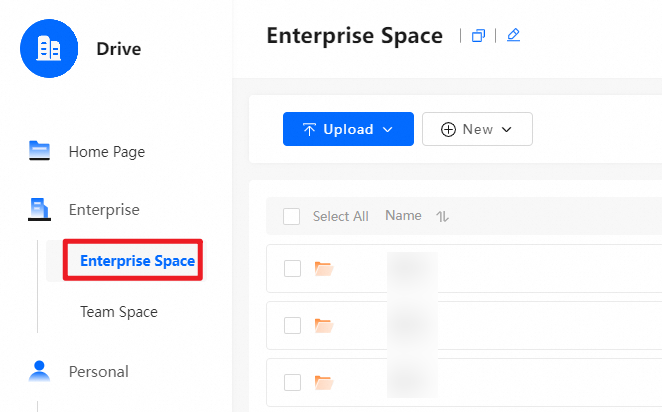Tick the first folder row checkbox

click(292, 268)
